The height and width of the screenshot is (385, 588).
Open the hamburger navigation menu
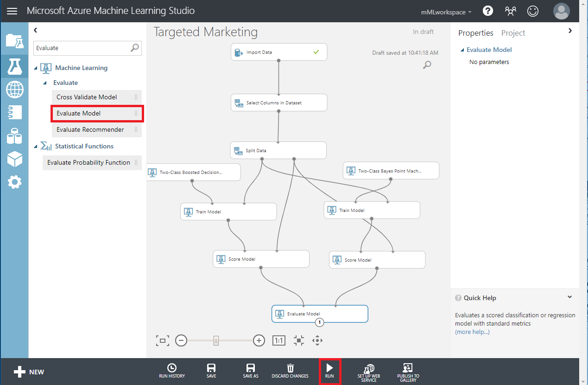pos(12,11)
